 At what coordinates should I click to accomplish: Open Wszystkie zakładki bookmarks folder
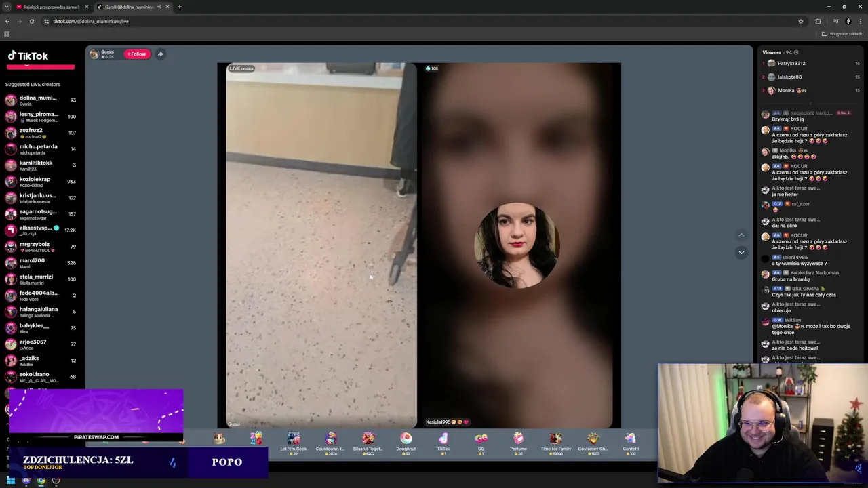(842, 34)
